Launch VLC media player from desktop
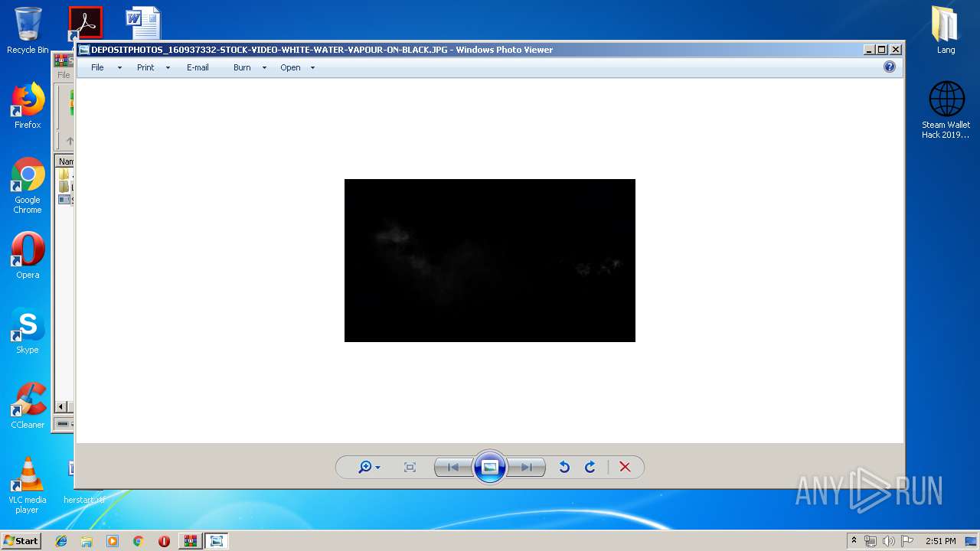 (28, 485)
